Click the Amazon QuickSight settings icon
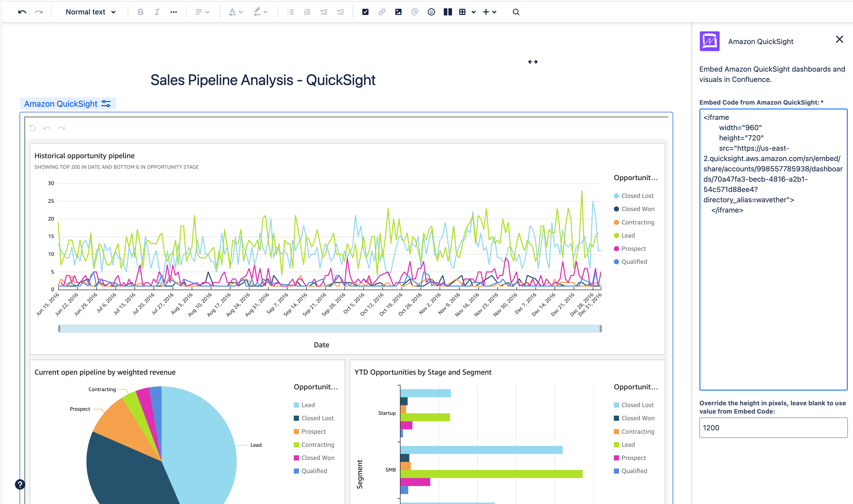Screen dimensions: 853x504 pyautogui.click(x=104, y=104)
